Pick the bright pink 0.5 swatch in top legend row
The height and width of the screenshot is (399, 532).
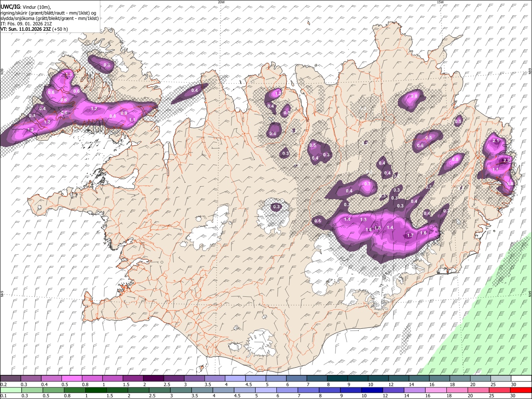click(x=71, y=379)
